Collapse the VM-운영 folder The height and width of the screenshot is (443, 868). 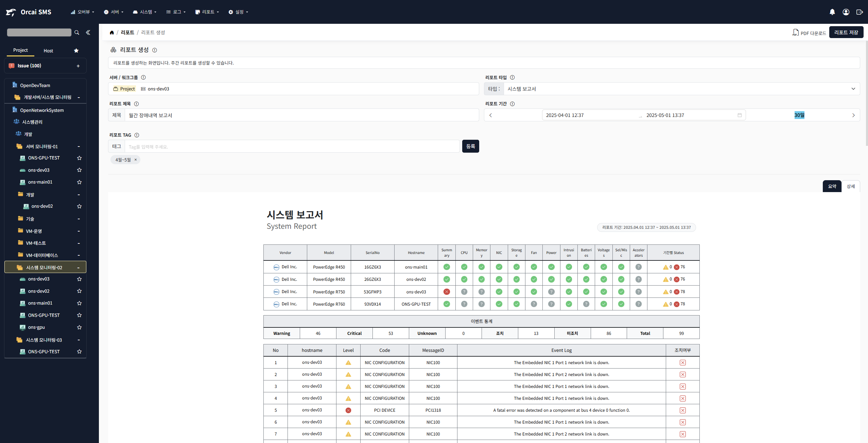pos(79,231)
